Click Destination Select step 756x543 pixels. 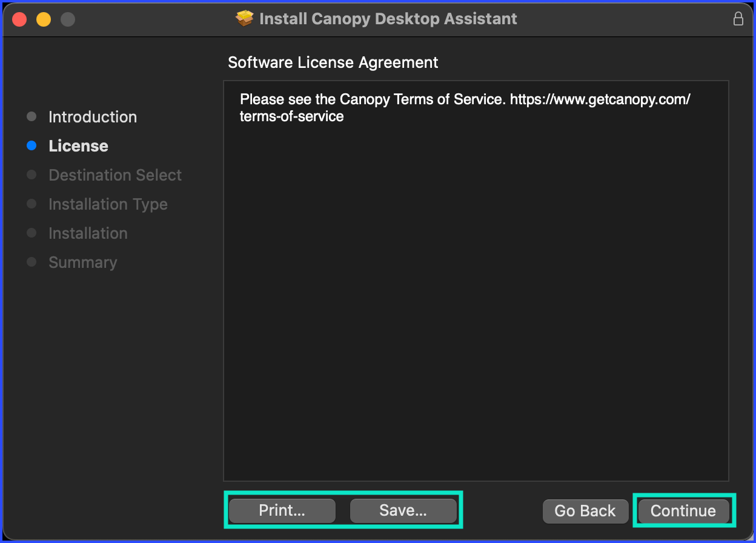(x=115, y=175)
